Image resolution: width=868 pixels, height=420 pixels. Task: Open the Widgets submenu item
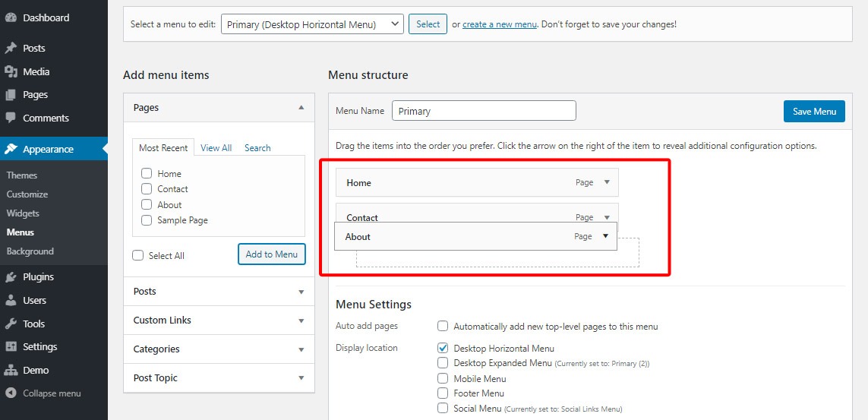coord(23,213)
